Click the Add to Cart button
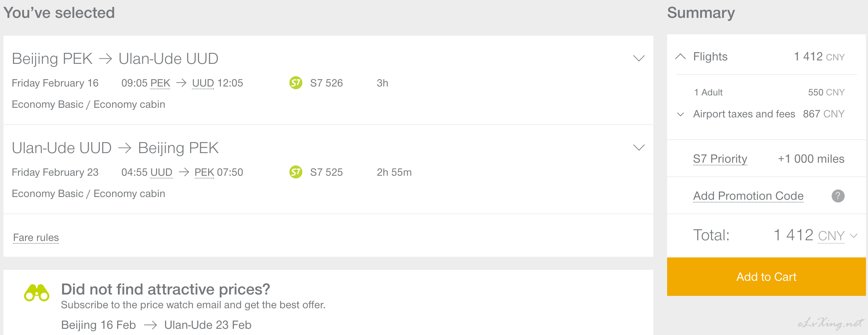Image resolution: width=868 pixels, height=335 pixels. click(766, 277)
